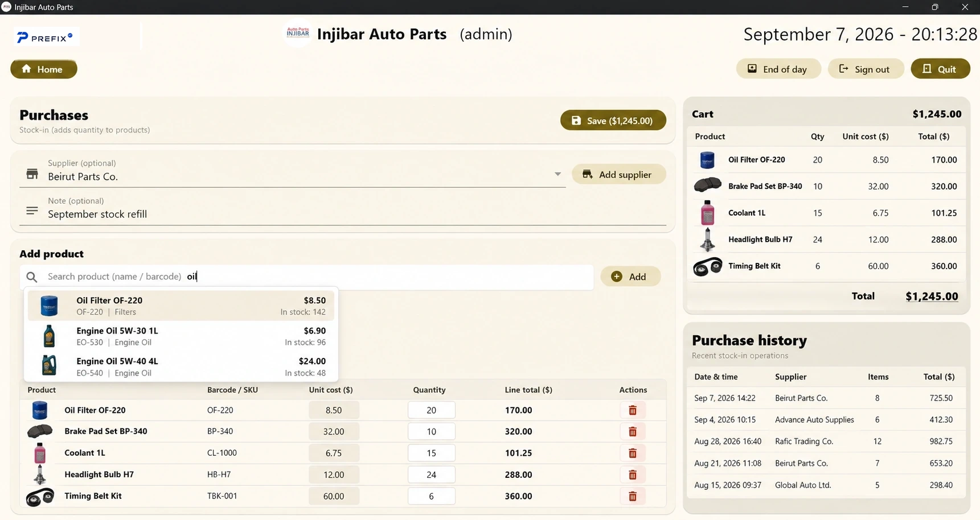Edit Coolant 1L unit cost 6.75
The height and width of the screenshot is (520, 980).
coord(334,453)
